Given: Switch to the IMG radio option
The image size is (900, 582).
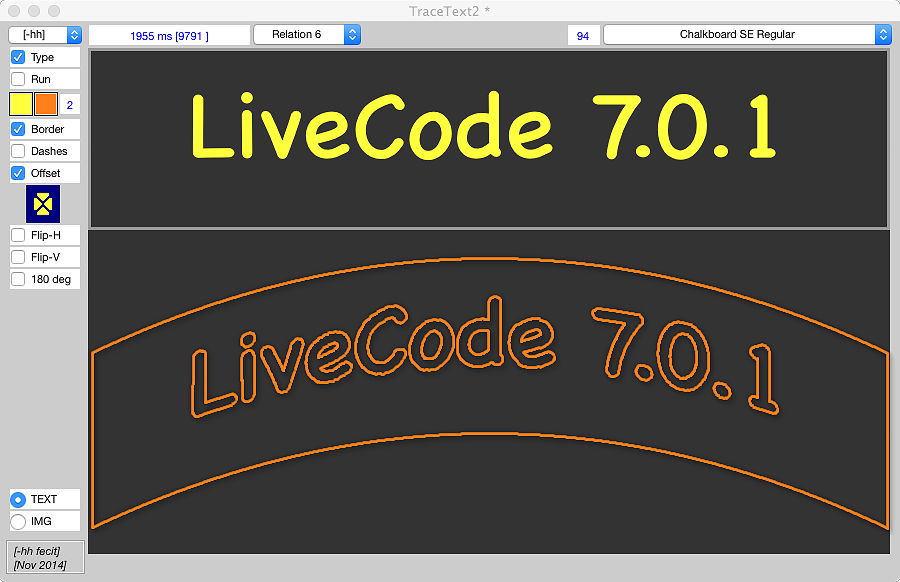Looking at the screenshot, I should (18, 521).
